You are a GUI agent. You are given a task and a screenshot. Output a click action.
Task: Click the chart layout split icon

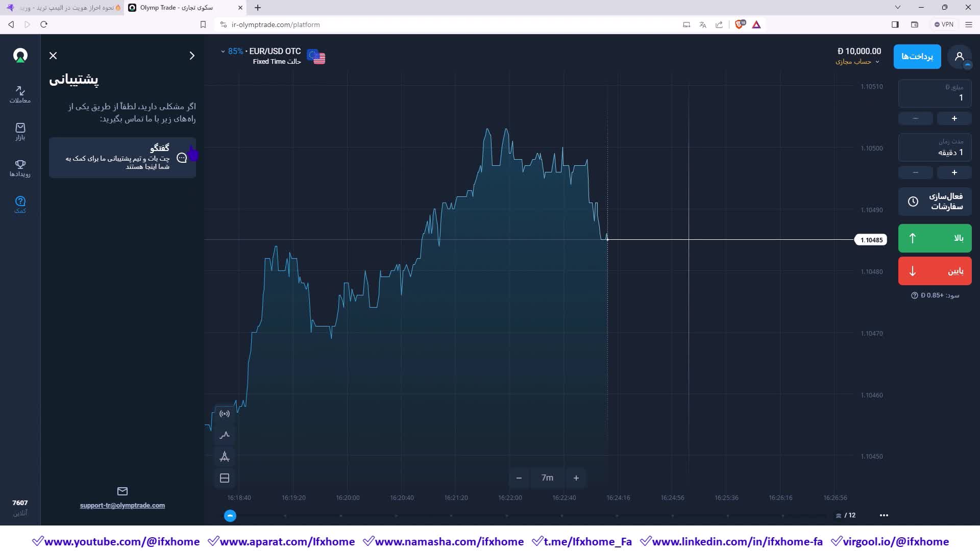coord(225,478)
